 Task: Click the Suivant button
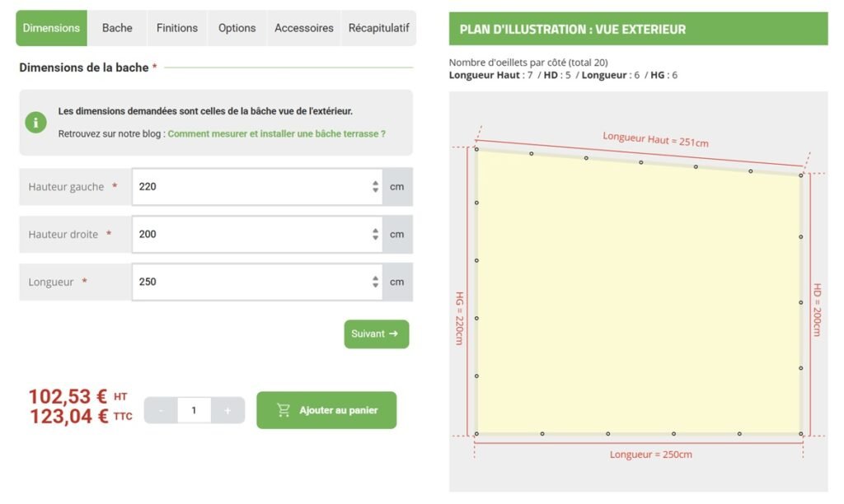point(377,334)
